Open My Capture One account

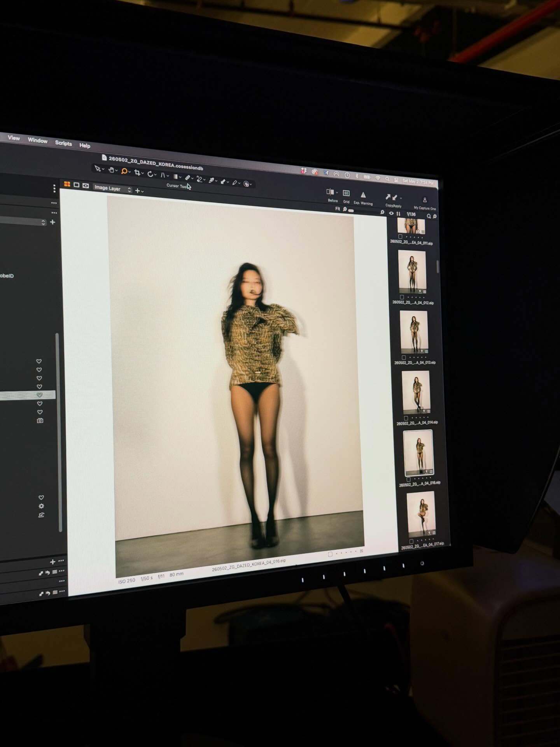click(x=425, y=200)
